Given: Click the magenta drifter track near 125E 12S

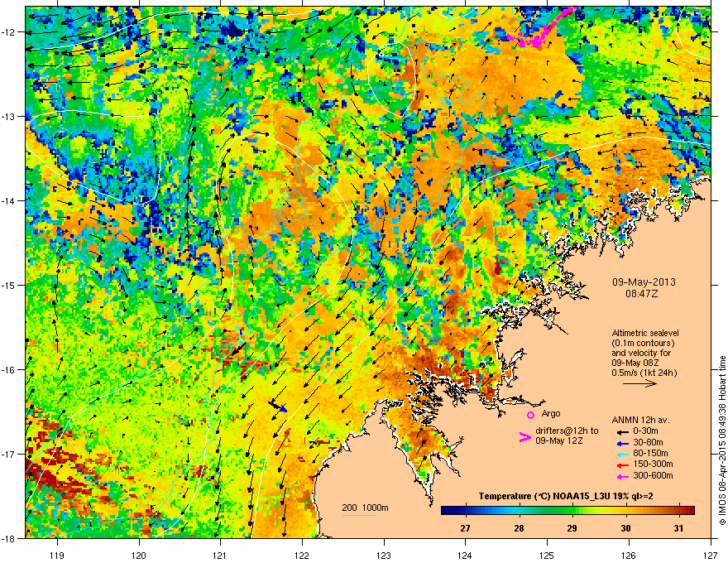Looking at the screenshot, I should [541, 27].
